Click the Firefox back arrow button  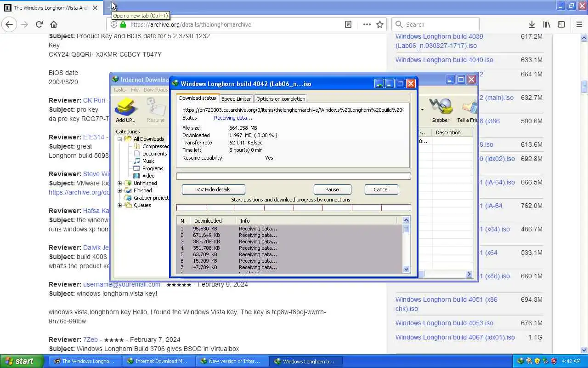(x=9, y=24)
